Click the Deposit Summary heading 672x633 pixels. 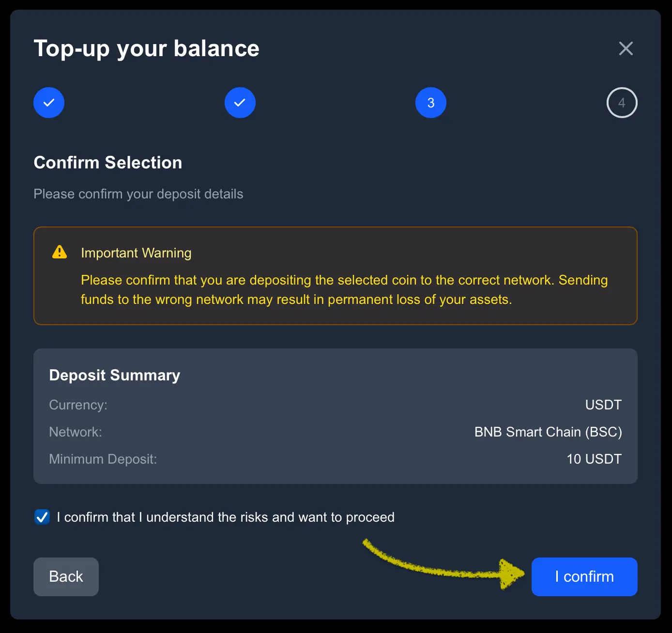(x=115, y=375)
